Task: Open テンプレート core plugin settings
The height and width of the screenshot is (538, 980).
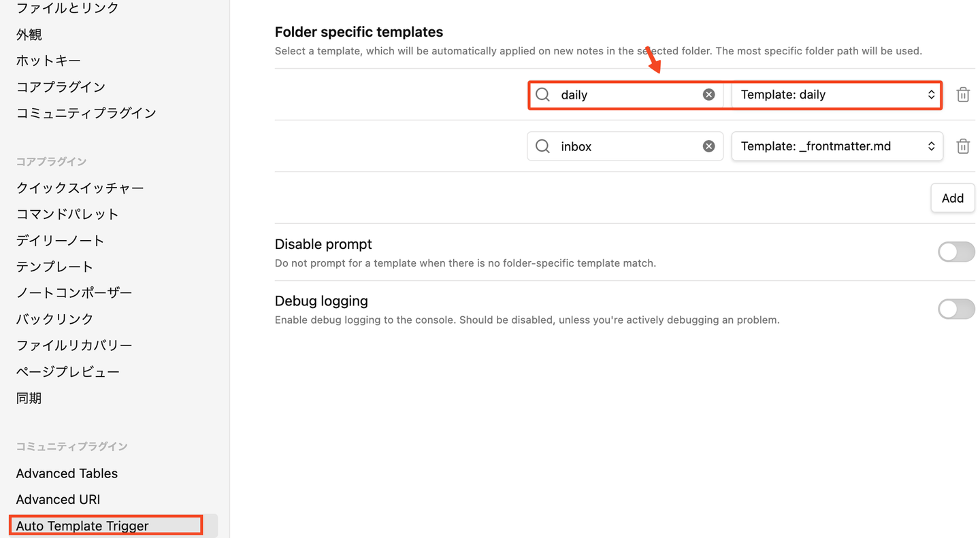Action: (54, 267)
